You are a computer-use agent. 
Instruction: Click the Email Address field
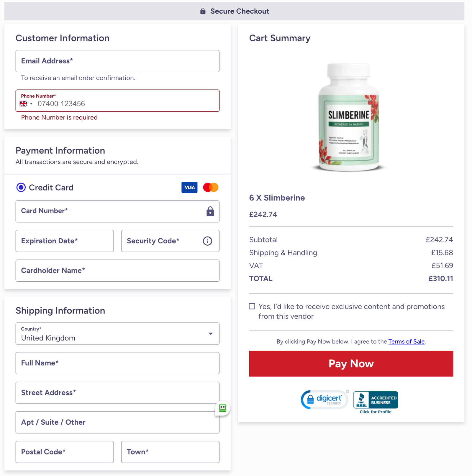coord(117,61)
